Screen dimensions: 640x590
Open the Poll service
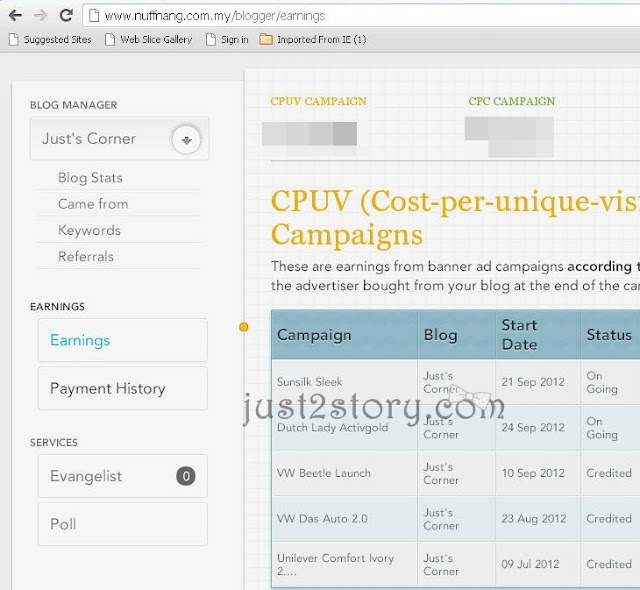pos(123,524)
